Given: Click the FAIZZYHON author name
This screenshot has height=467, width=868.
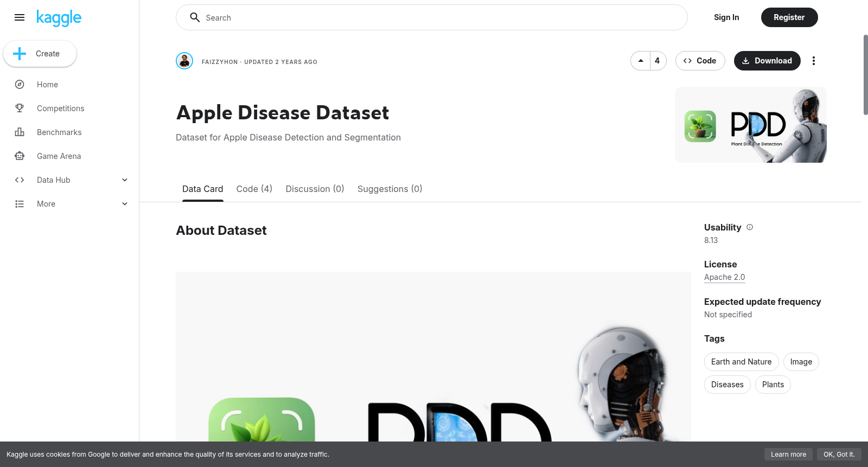Looking at the screenshot, I should click(220, 62).
